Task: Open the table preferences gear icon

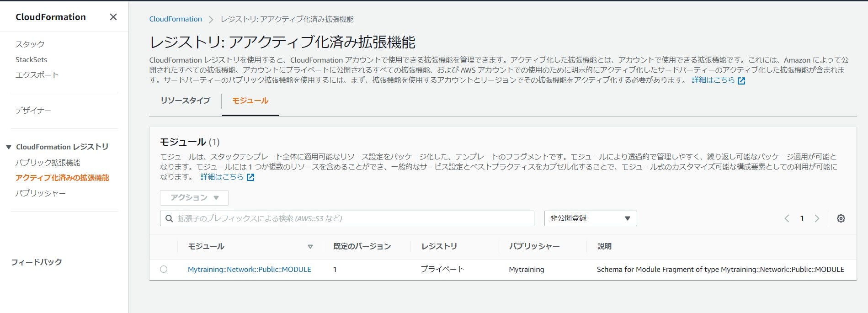Action: (x=841, y=218)
